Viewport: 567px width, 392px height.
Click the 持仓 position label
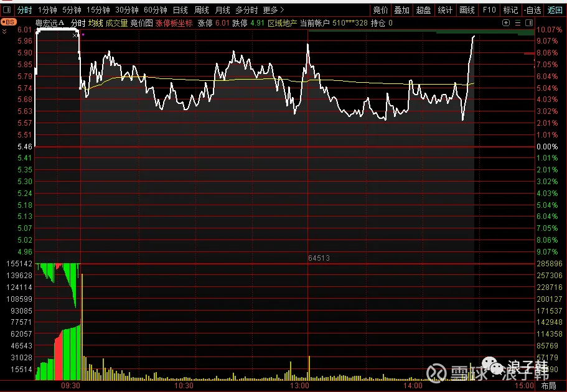pos(378,23)
